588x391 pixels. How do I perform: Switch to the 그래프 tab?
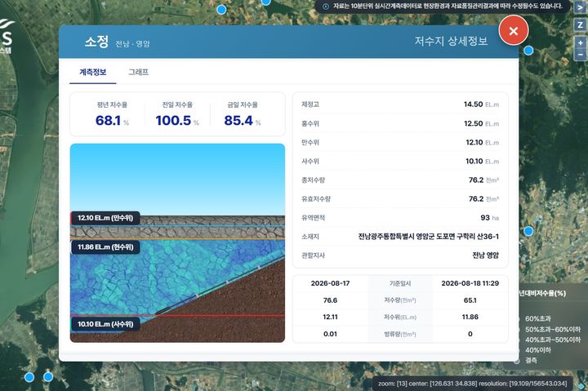coord(138,72)
